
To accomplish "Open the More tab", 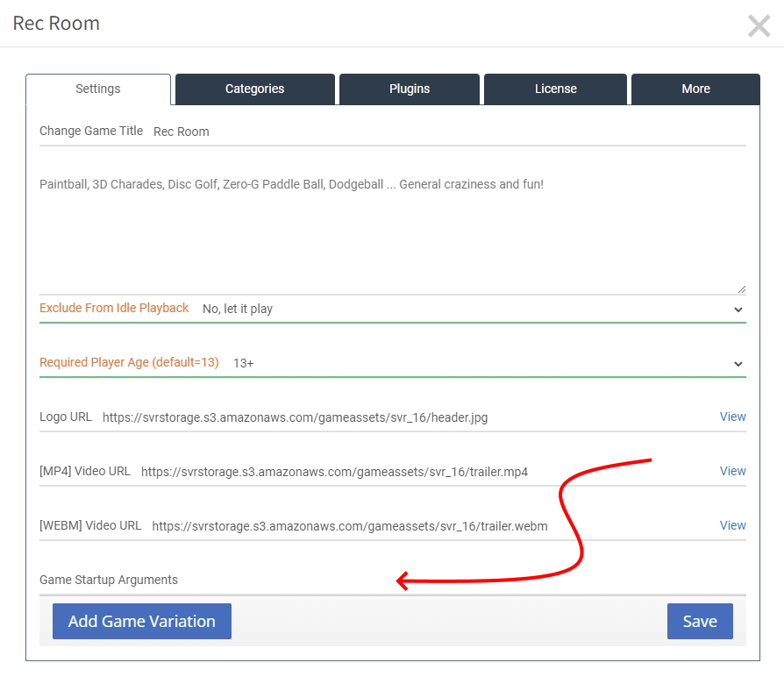I will tap(695, 89).
